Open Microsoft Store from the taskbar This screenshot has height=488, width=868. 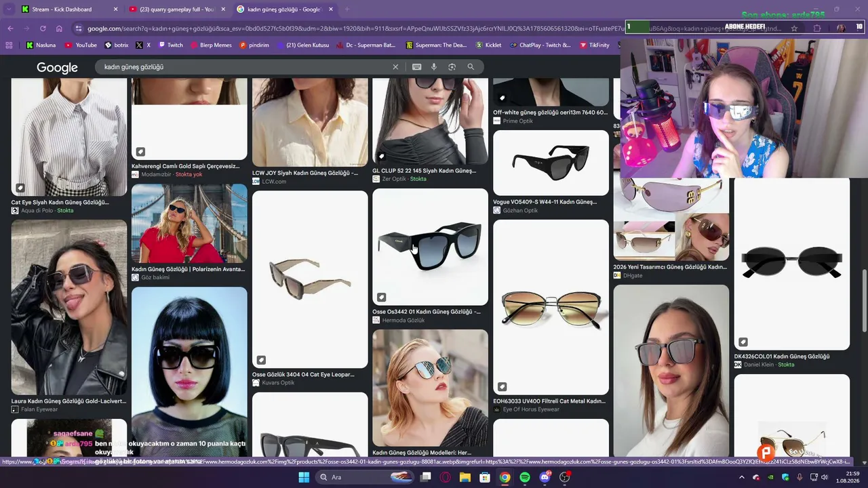point(485,477)
